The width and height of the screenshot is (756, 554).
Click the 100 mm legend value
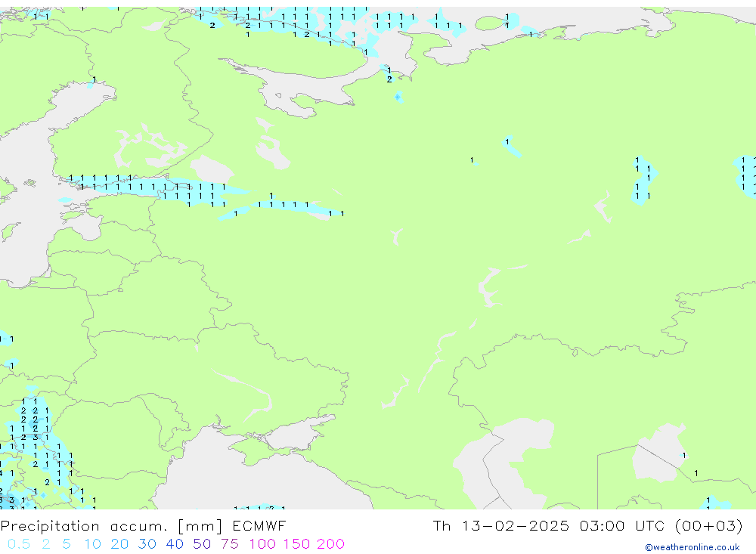262,544
